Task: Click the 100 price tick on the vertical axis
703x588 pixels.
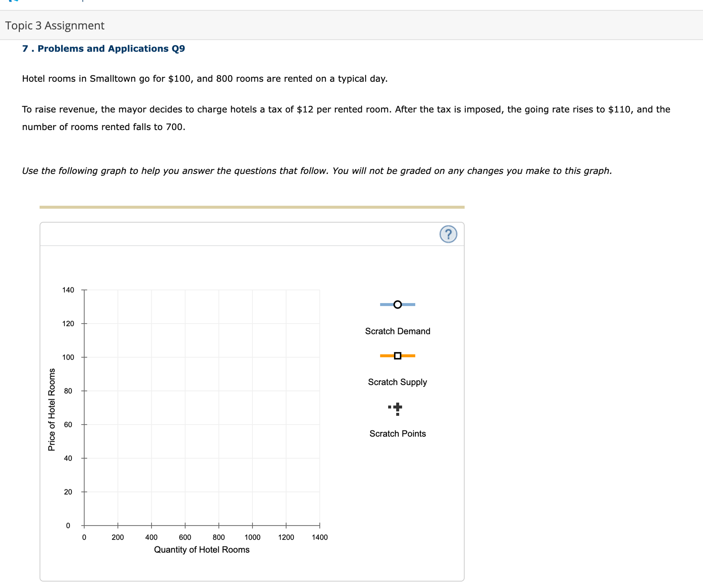Action: (x=68, y=357)
